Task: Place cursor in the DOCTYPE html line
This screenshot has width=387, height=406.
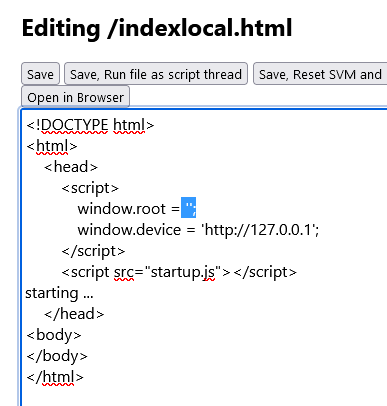Action: (90, 125)
